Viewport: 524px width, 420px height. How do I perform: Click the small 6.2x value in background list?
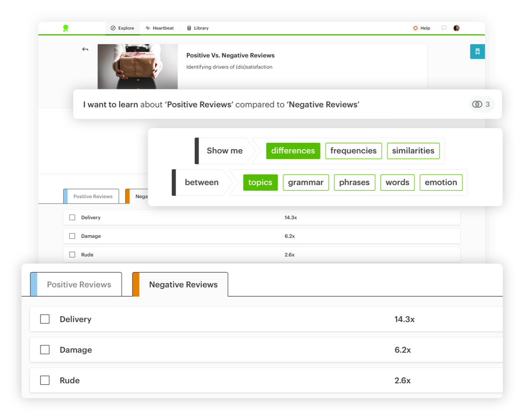point(289,236)
